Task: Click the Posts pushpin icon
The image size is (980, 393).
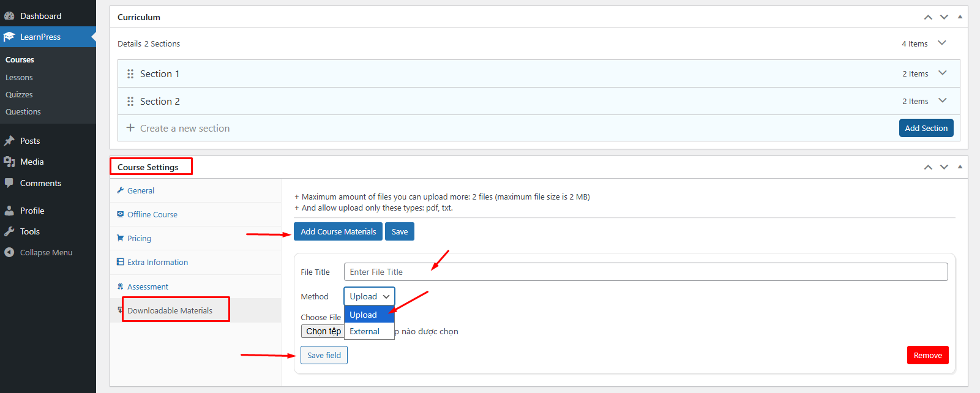Action: click(9, 141)
